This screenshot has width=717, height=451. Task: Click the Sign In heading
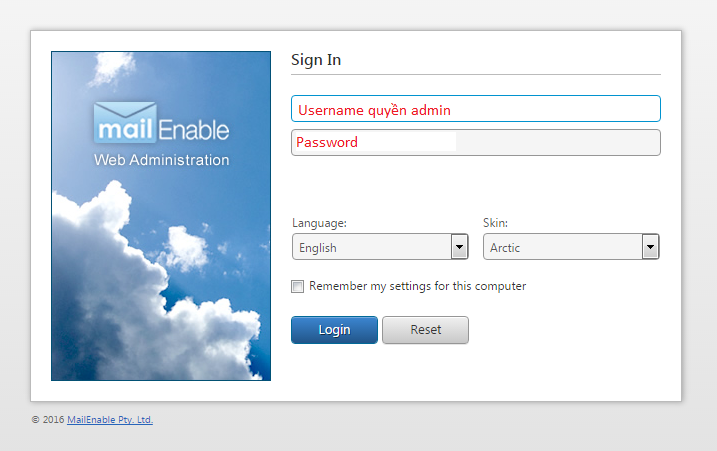pyautogui.click(x=316, y=60)
